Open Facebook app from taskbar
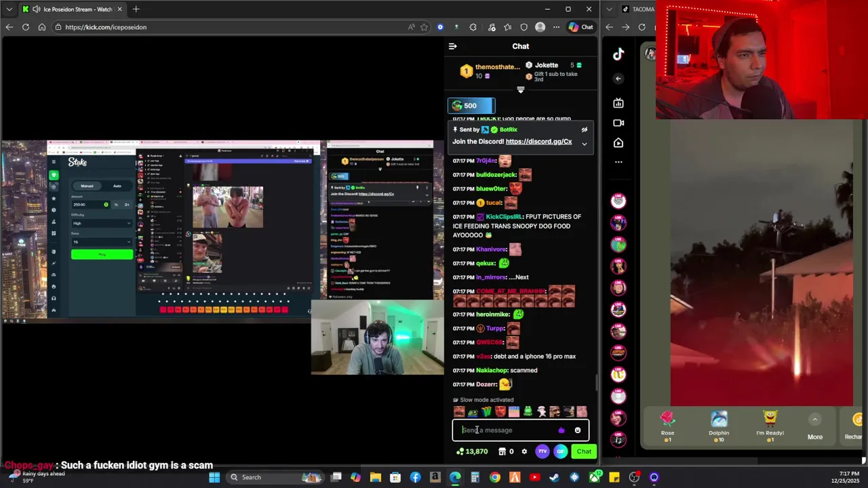Viewport: 868px width, 488px height. pyautogui.click(x=415, y=477)
